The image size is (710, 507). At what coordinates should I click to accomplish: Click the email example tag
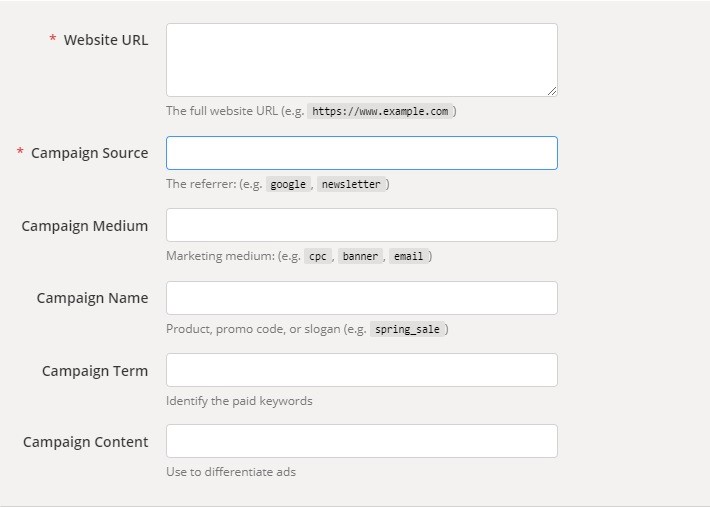tap(408, 256)
